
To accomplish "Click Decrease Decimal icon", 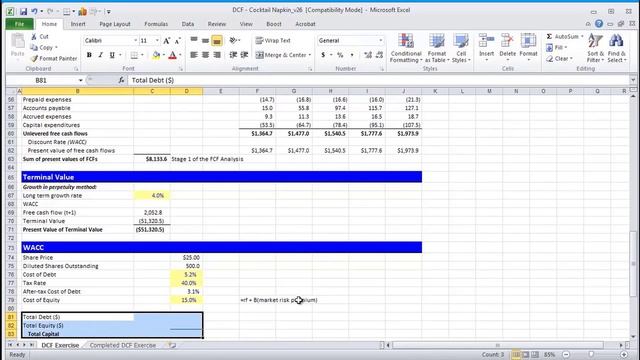I will [x=379, y=55].
